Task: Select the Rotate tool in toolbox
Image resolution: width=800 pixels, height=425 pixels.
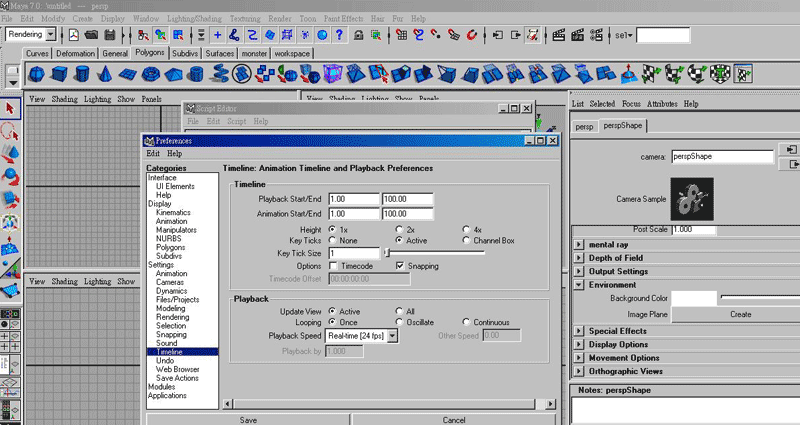Action: [x=10, y=177]
